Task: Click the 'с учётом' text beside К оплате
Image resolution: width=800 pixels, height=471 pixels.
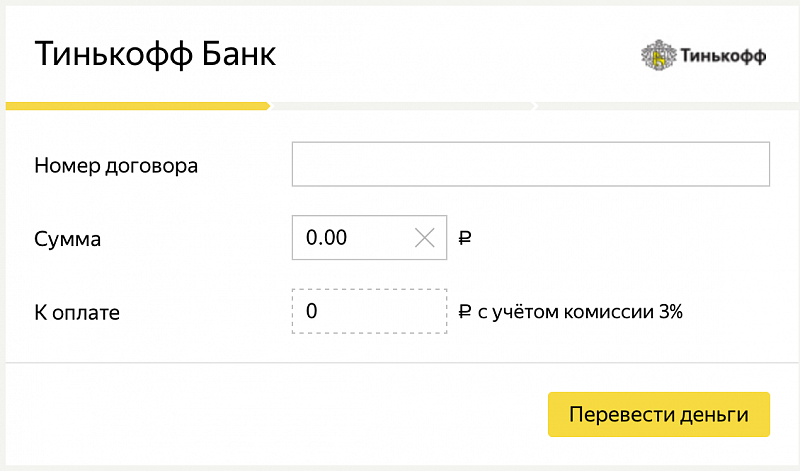Action: click(x=514, y=312)
